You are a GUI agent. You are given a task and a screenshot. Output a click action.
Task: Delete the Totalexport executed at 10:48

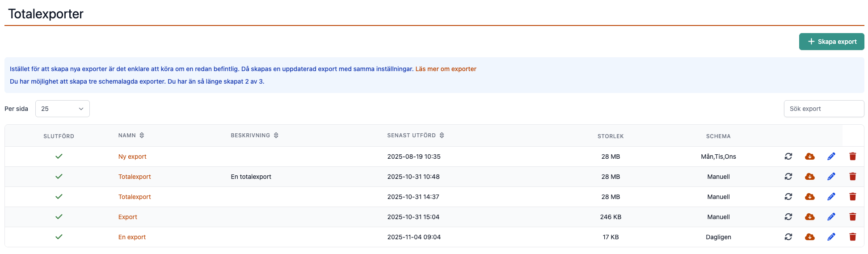point(853,177)
